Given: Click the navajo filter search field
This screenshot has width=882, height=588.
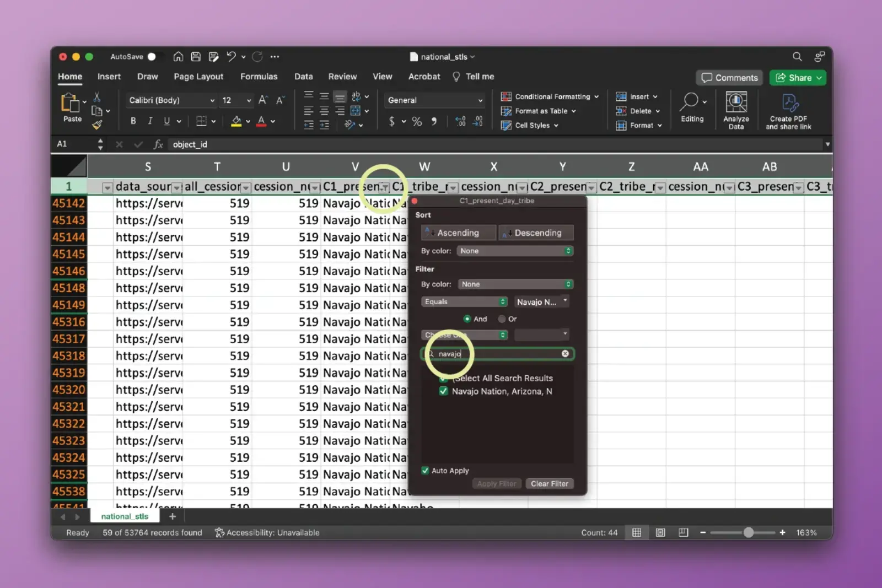Looking at the screenshot, I should (x=497, y=354).
